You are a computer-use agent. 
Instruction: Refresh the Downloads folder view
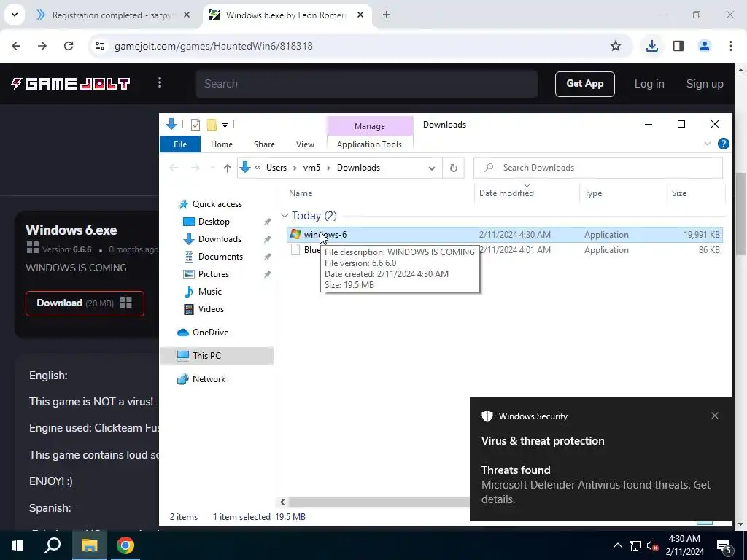454,168
